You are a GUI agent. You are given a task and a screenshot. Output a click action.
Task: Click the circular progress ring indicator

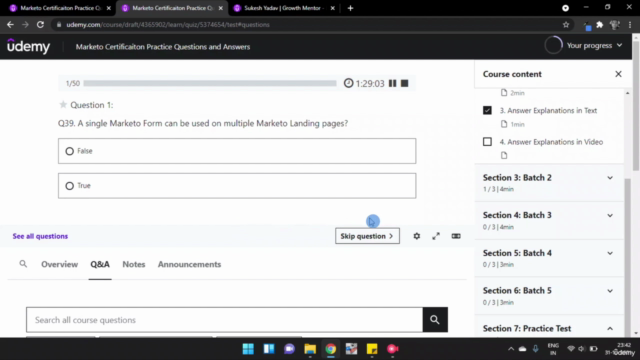[x=553, y=45]
